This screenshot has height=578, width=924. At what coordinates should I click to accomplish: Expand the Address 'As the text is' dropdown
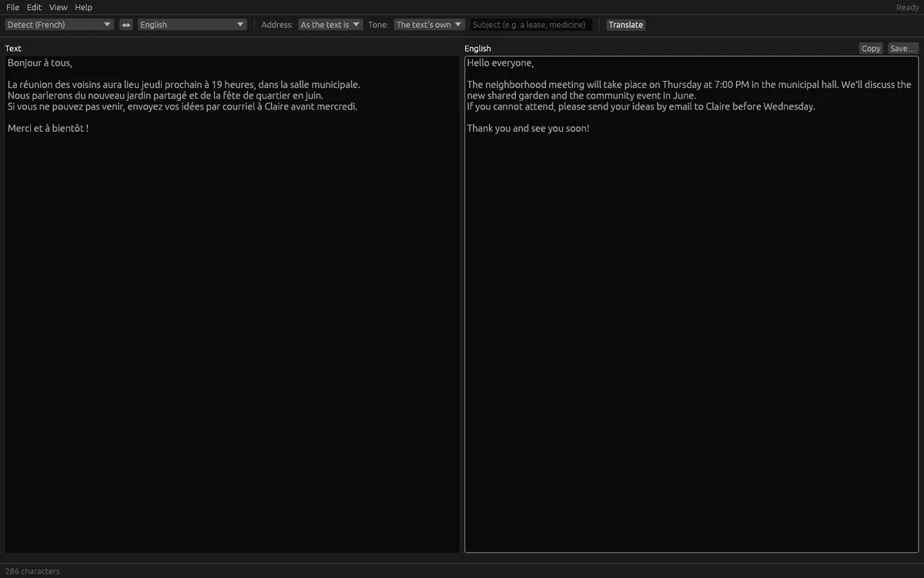pyautogui.click(x=330, y=25)
